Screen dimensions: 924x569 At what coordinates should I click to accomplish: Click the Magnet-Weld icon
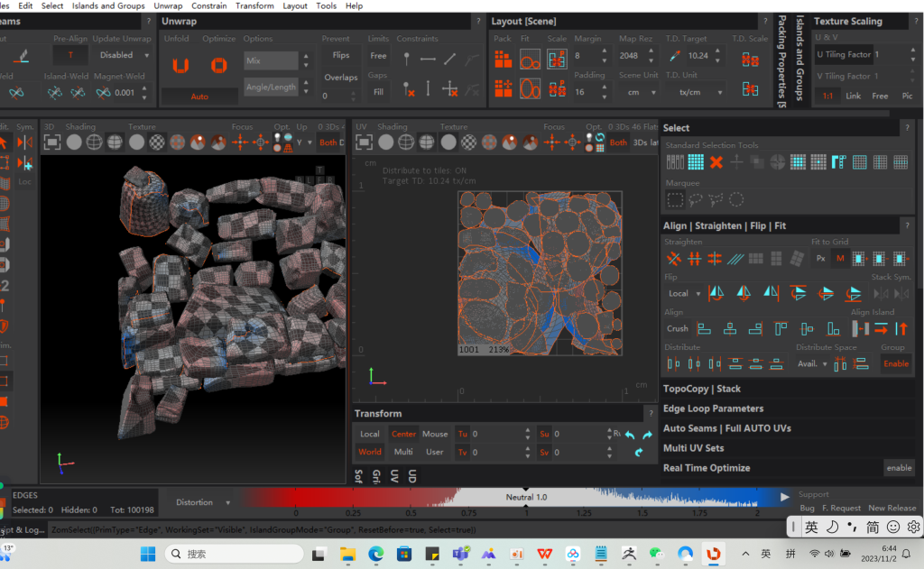[103, 92]
